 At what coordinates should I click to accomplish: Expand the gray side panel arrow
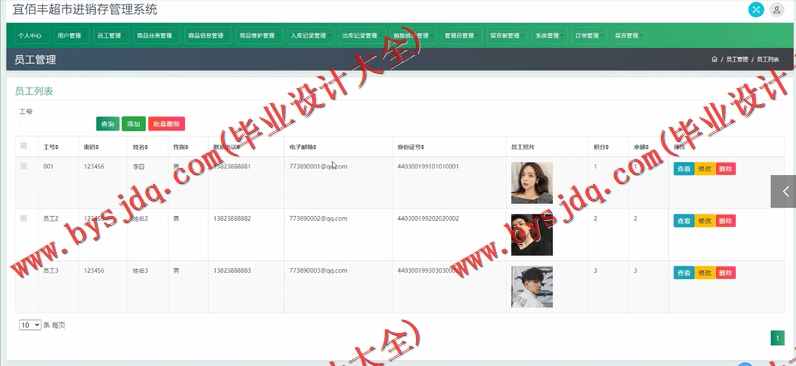click(783, 191)
